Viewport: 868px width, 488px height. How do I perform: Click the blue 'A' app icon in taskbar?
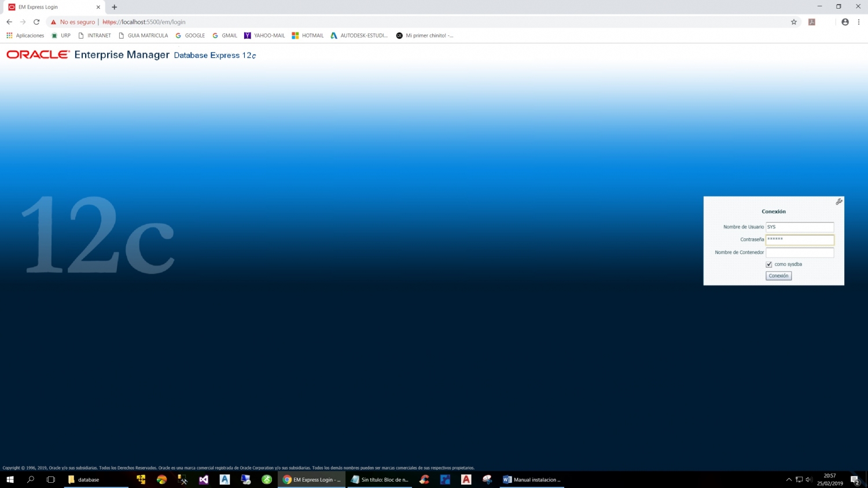(x=225, y=479)
